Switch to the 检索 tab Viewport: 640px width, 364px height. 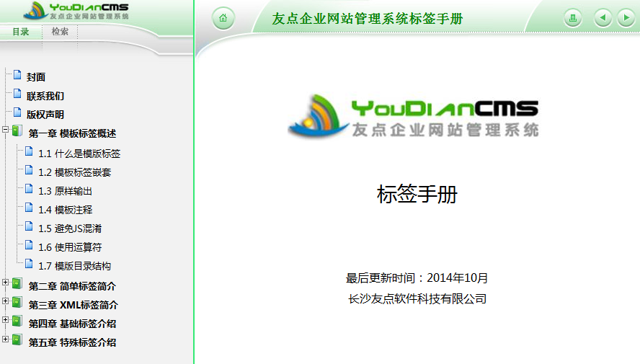click(60, 32)
